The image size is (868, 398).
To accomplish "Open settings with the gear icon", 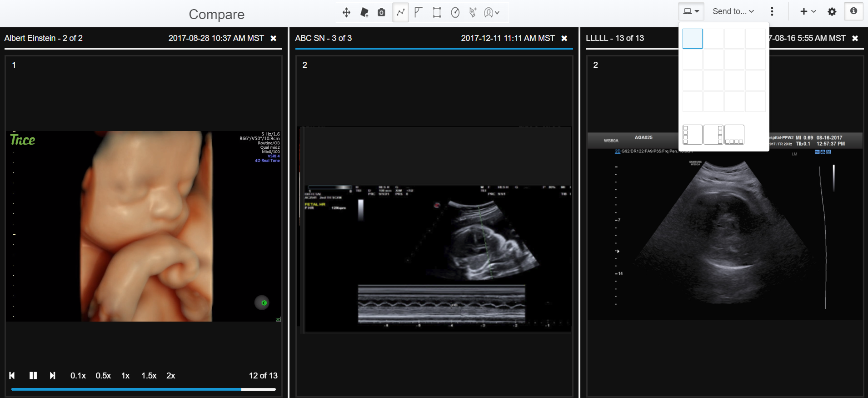I will pos(832,11).
